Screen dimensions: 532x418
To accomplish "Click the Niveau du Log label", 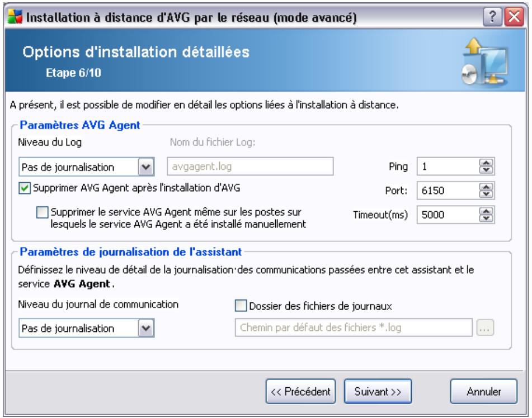I will [x=50, y=142].
